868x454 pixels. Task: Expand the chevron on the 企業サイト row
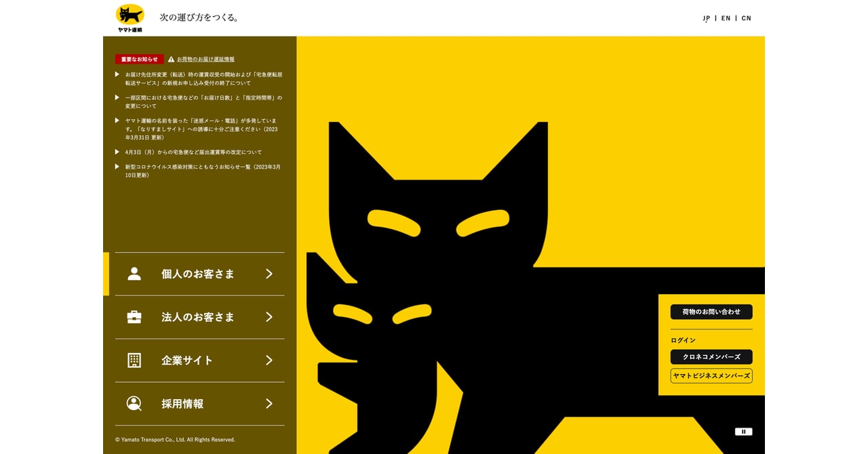(269, 360)
